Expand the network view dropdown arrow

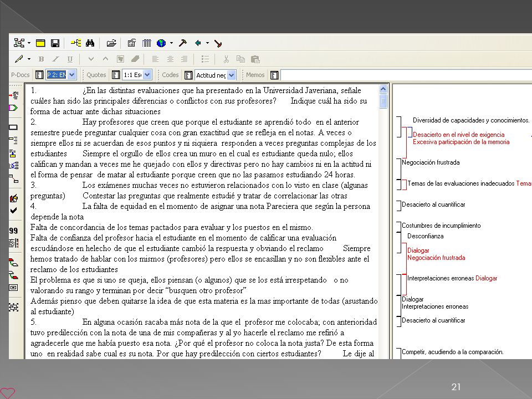pos(29,43)
